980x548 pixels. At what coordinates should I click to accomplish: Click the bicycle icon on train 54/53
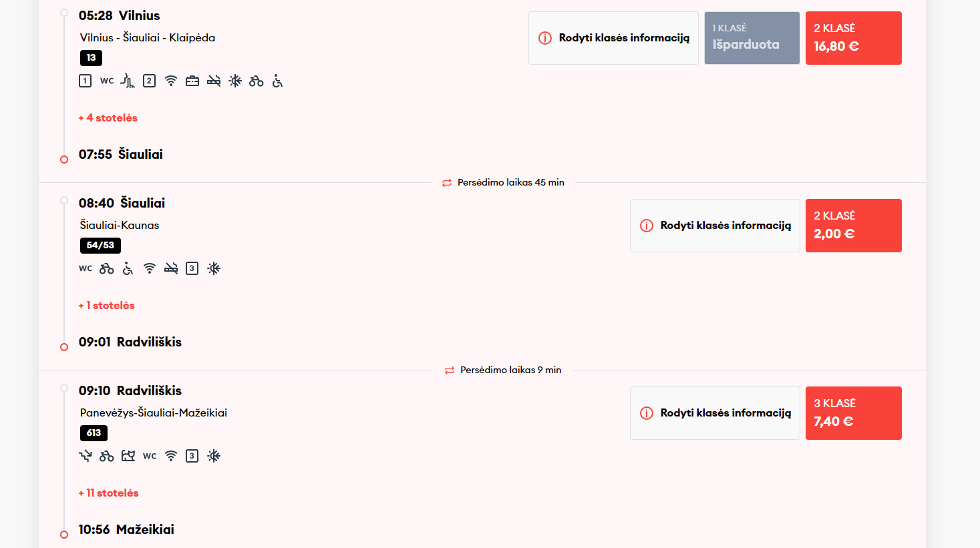107,269
